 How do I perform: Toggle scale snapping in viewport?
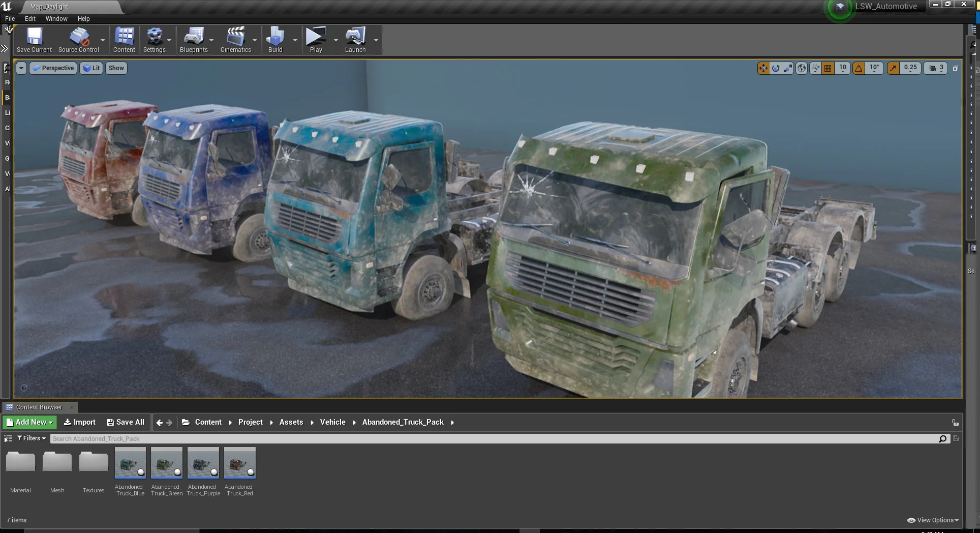[x=894, y=68]
